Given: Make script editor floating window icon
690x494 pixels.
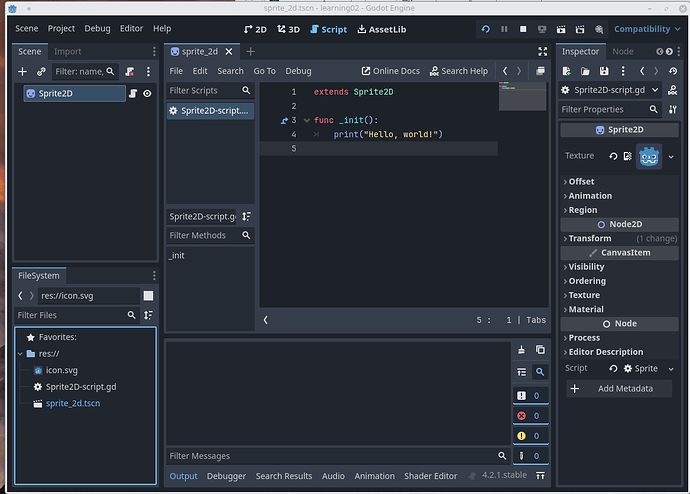Looking at the screenshot, I should (540, 71).
